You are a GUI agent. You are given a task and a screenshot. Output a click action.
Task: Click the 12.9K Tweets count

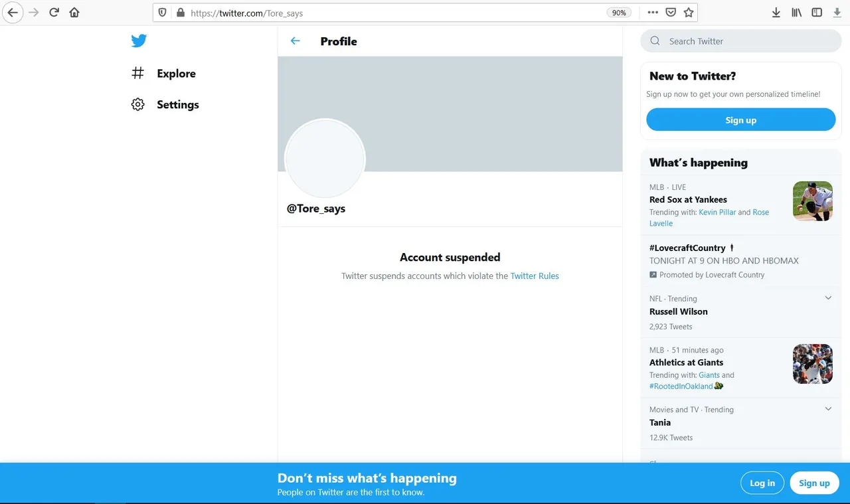click(x=671, y=438)
